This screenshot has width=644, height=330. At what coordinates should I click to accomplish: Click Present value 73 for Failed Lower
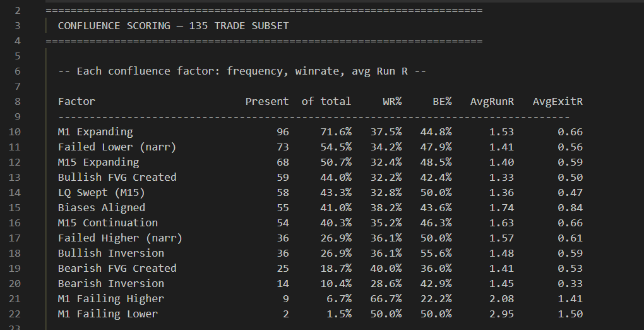point(283,147)
